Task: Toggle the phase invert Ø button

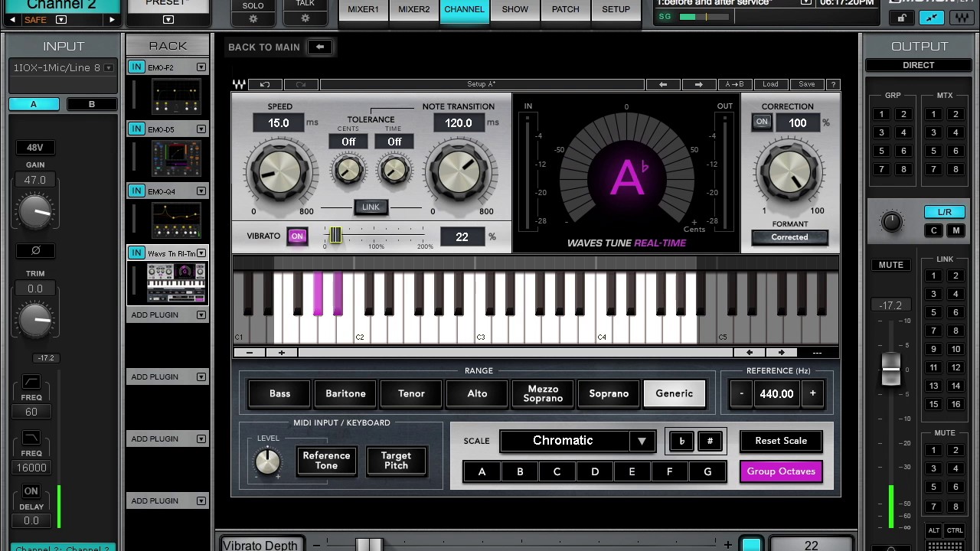Action: tap(35, 250)
